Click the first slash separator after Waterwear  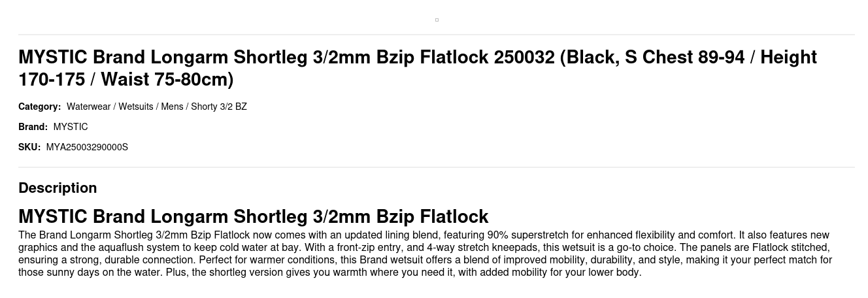pyautogui.click(x=114, y=107)
